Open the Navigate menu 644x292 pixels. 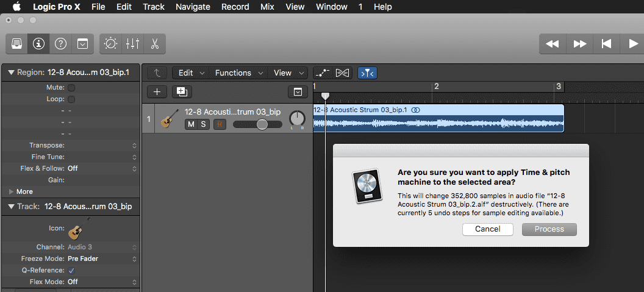coord(193,7)
